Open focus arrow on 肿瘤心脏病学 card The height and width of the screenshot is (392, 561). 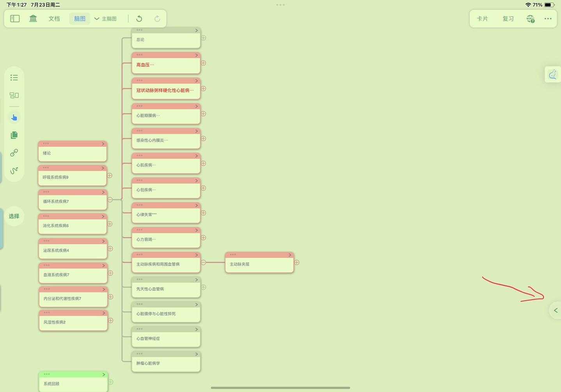click(196, 354)
